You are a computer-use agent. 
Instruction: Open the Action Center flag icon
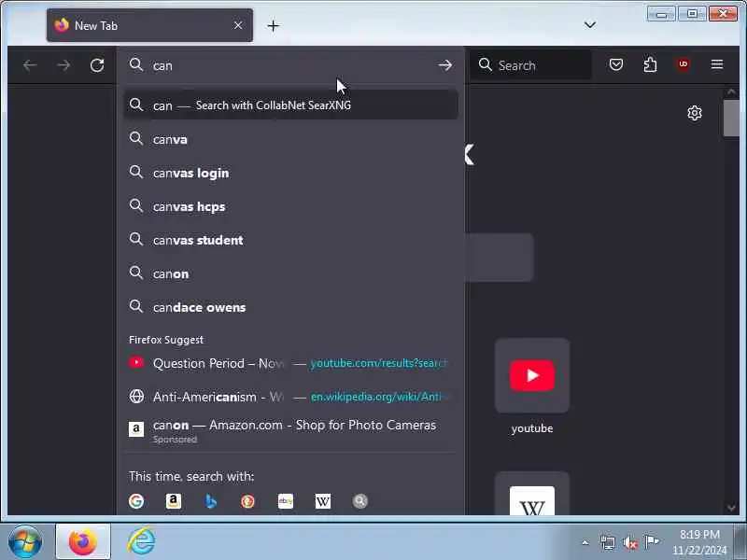pyautogui.click(x=652, y=542)
